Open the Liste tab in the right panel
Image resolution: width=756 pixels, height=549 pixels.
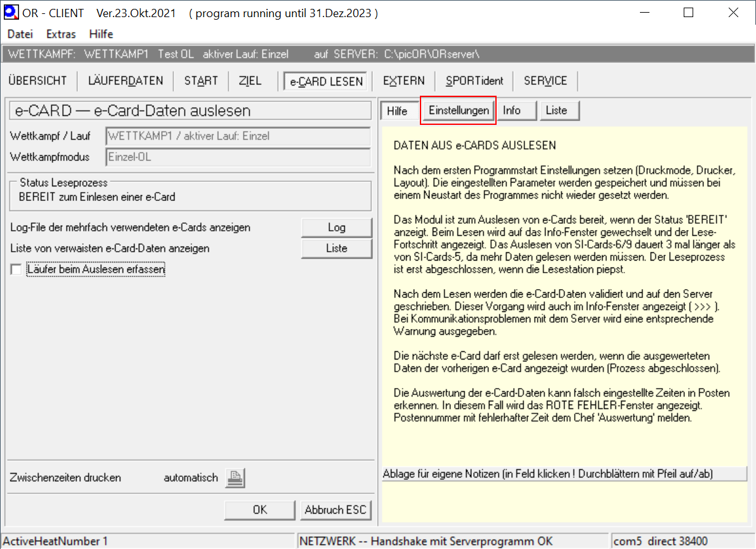coord(556,110)
